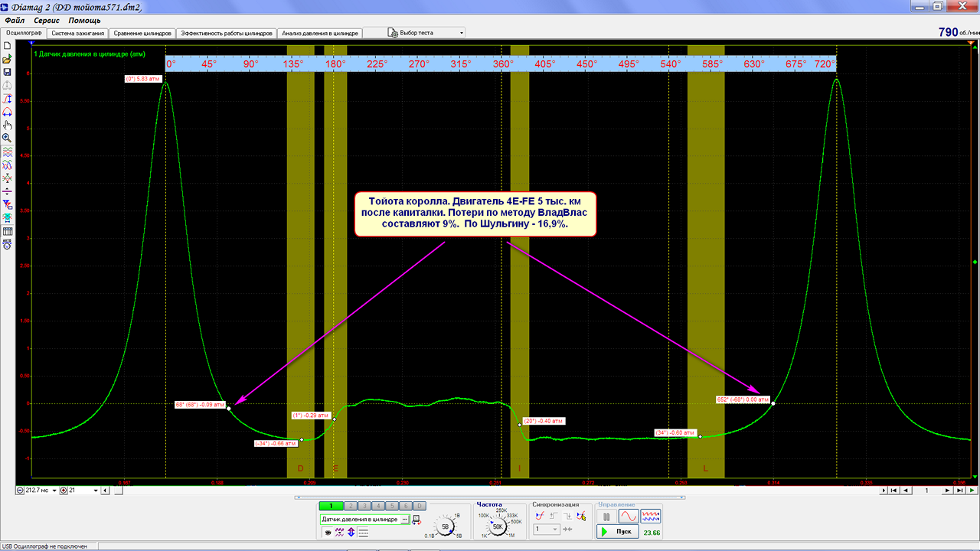Switch to the Система зажигания tab

(x=77, y=34)
